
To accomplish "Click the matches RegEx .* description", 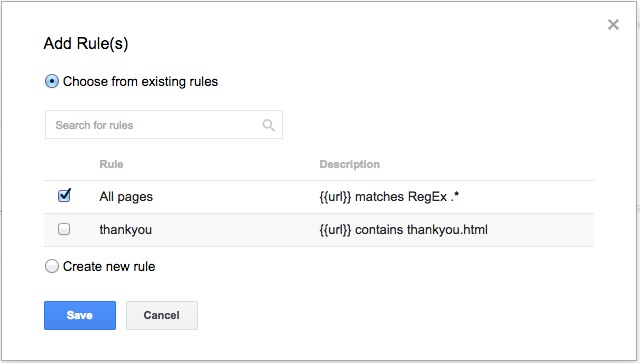I will (389, 197).
